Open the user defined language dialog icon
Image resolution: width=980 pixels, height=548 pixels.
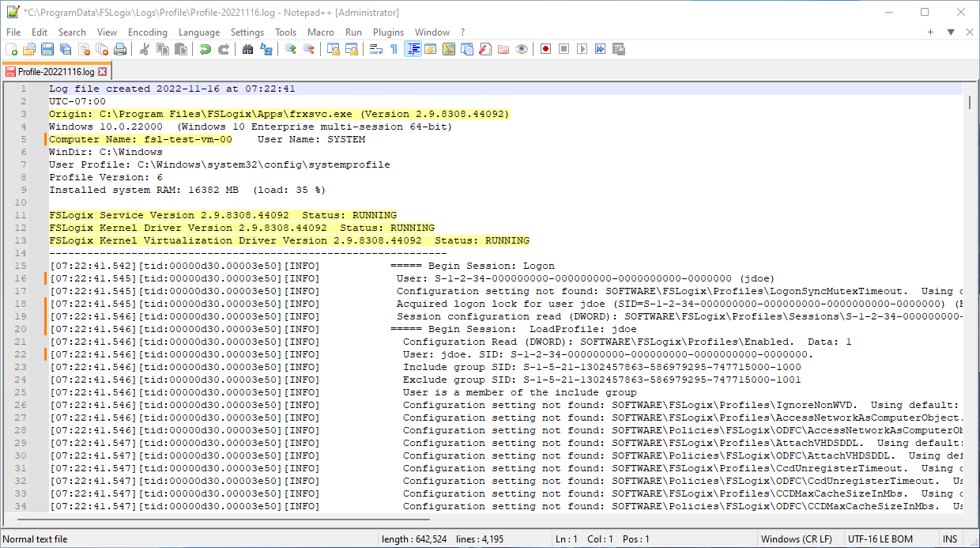point(431,49)
